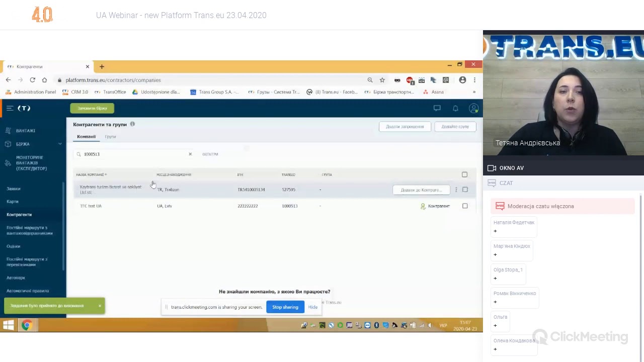Click Додайте групу button
Image resolution: width=644 pixels, height=362 pixels.
[x=455, y=127]
